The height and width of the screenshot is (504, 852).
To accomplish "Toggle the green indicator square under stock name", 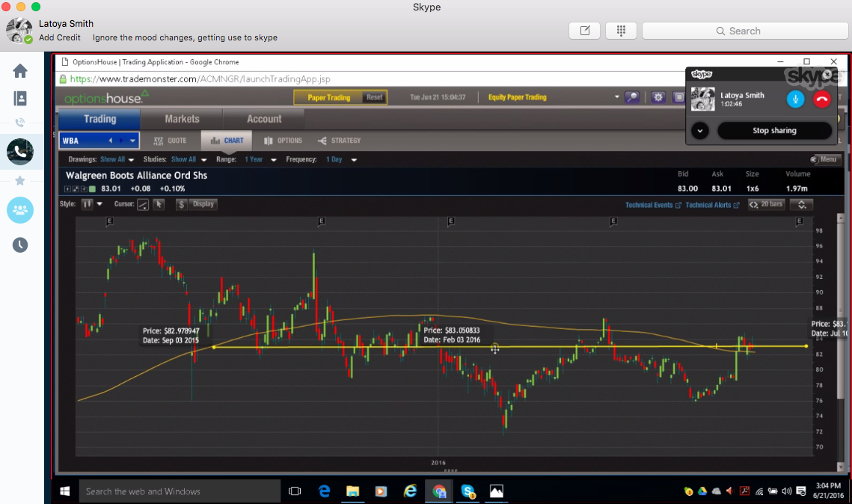I will point(92,188).
